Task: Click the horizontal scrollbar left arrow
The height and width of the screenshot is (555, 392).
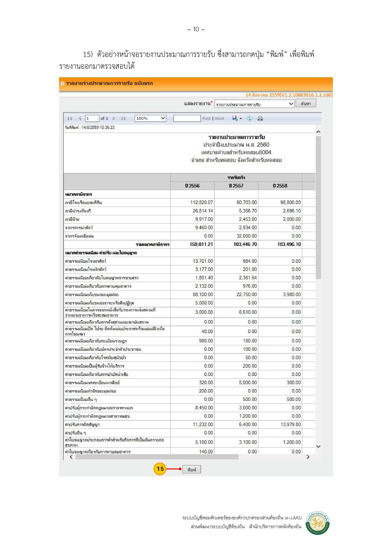Action: [x=71, y=457]
